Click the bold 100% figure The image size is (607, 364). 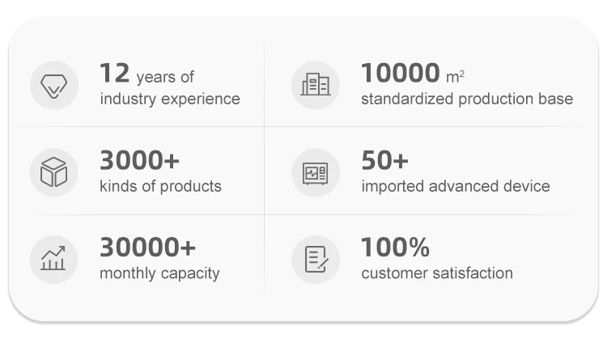395,248
